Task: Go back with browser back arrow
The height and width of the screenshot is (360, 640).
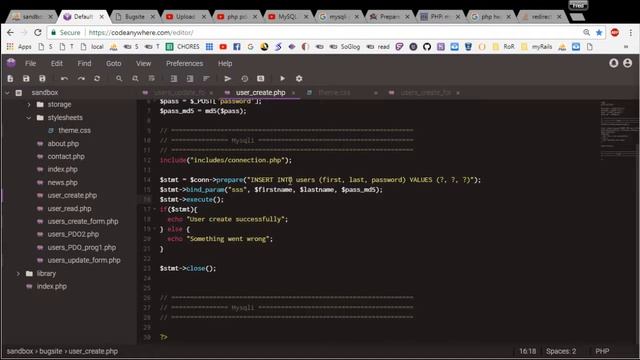Action: click(10, 32)
